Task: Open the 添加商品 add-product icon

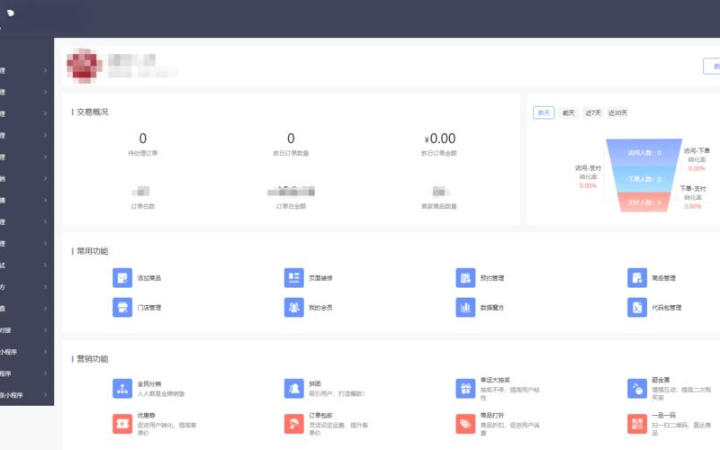Action: [x=122, y=278]
